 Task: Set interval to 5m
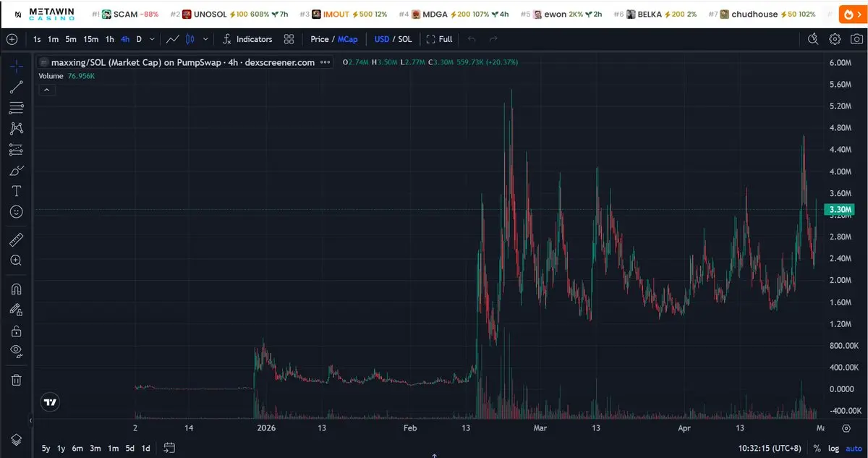pos(70,39)
